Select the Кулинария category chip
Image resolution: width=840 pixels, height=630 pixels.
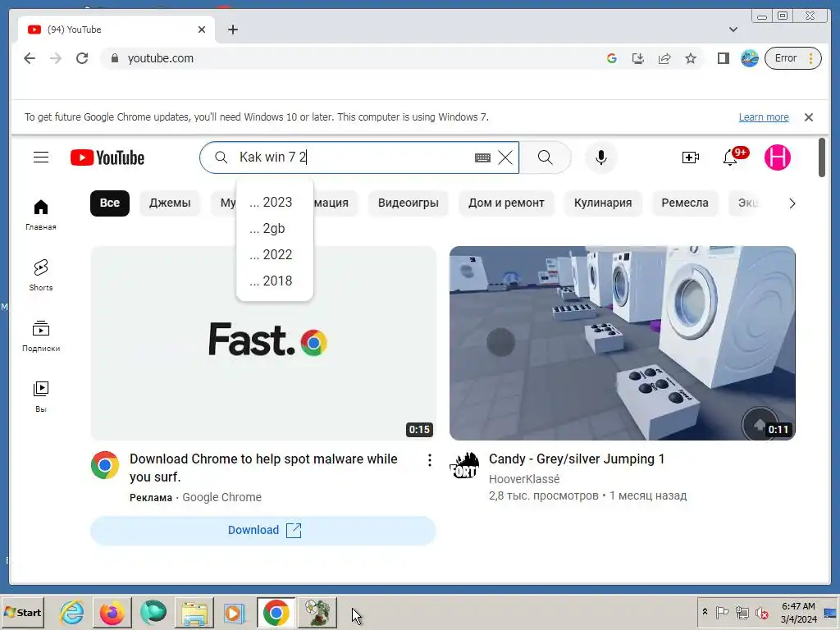click(x=603, y=203)
